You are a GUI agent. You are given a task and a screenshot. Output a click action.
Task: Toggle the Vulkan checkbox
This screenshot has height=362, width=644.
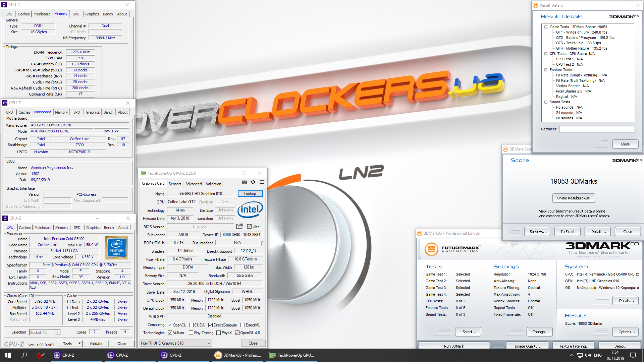pyautogui.click(x=170, y=333)
